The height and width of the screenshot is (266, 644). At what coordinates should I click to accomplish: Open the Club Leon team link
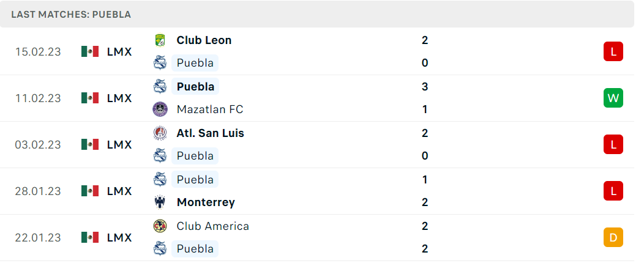click(204, 40)
